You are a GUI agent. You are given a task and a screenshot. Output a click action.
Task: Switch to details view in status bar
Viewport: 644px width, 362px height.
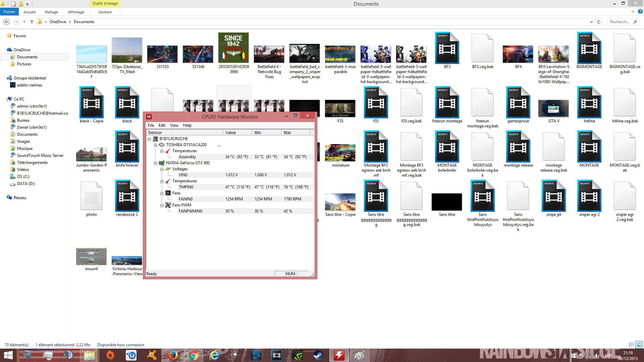pos(631,345)
